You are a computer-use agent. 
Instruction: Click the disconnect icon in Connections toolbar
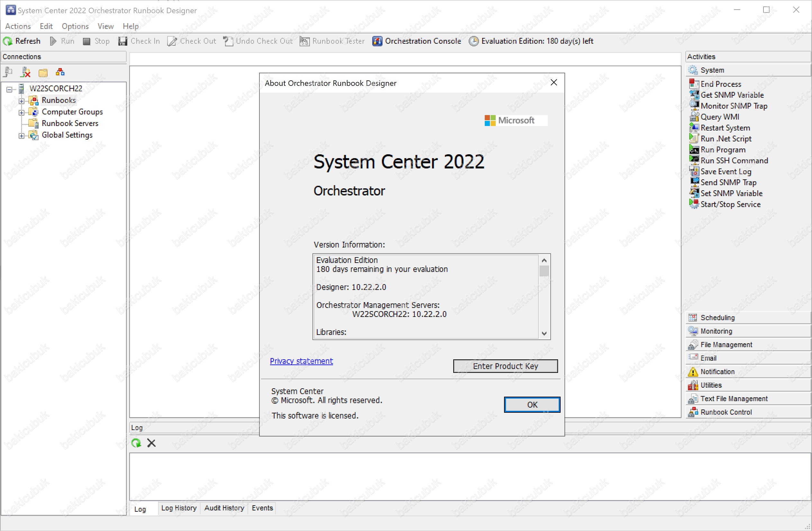[x=26, y=72]
